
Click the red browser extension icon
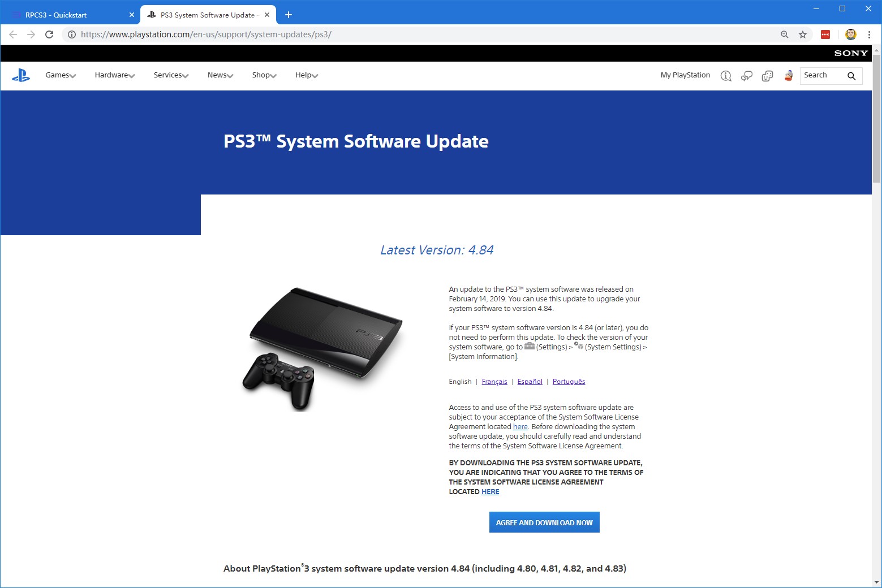click(824, 34)
